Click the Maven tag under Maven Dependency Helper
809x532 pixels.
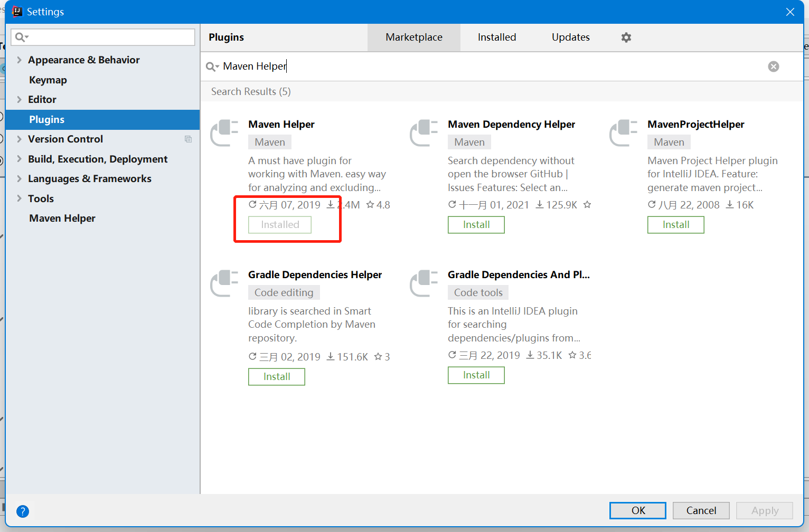point(469,142)
